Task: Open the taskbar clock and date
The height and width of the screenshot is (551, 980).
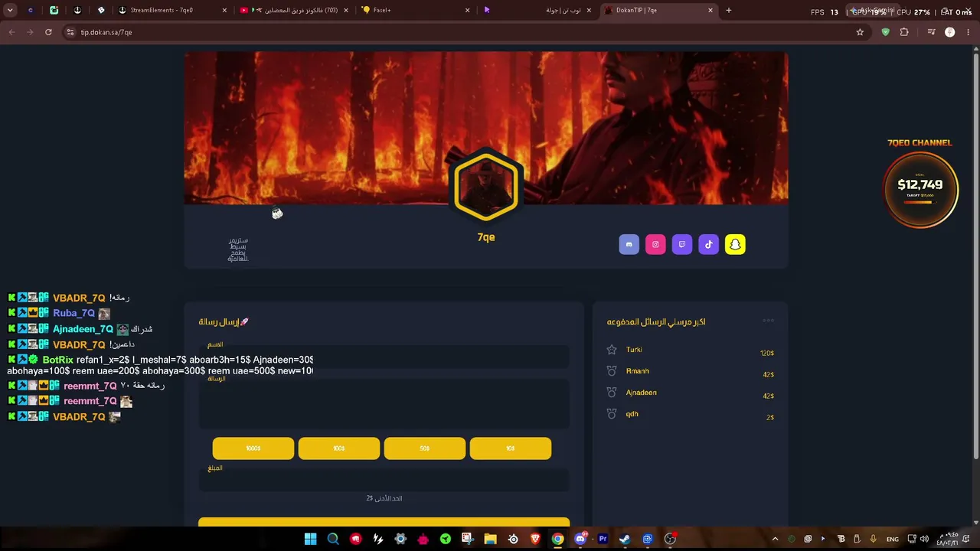Action: (949, 539)
